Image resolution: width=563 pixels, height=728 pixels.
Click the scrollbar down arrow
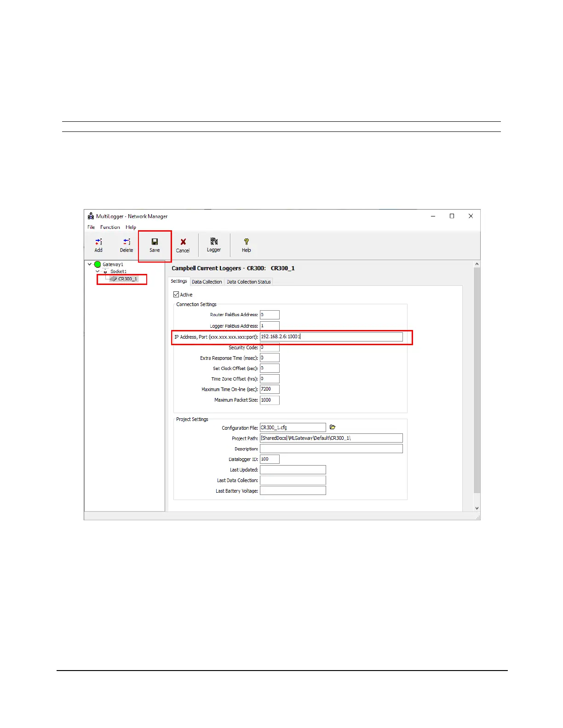pyautogui.click(x=477, y=508)
